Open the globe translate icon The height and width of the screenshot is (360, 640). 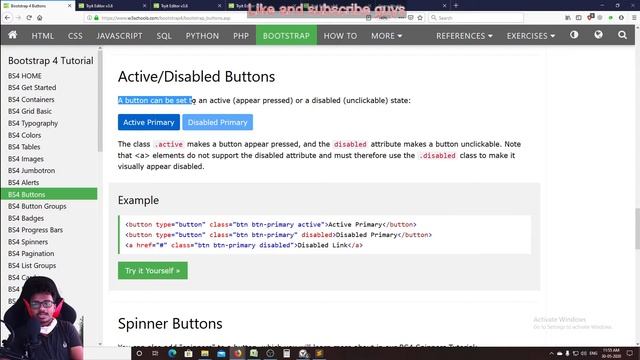598,35
